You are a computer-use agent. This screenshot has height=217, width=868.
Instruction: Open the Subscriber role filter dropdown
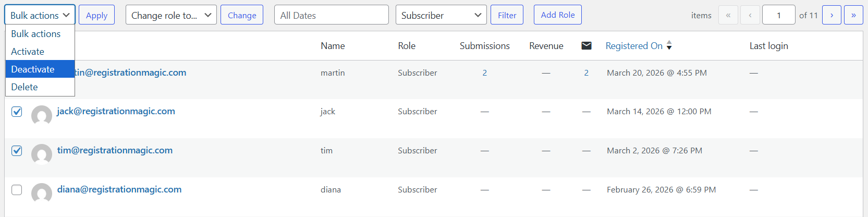(441, 15)
